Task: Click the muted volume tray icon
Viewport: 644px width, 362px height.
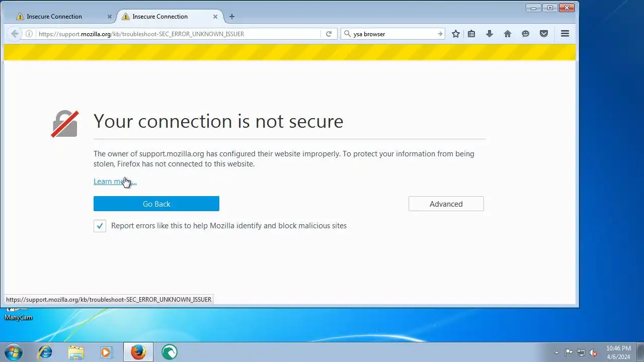Action: click(x=594, y=352)
